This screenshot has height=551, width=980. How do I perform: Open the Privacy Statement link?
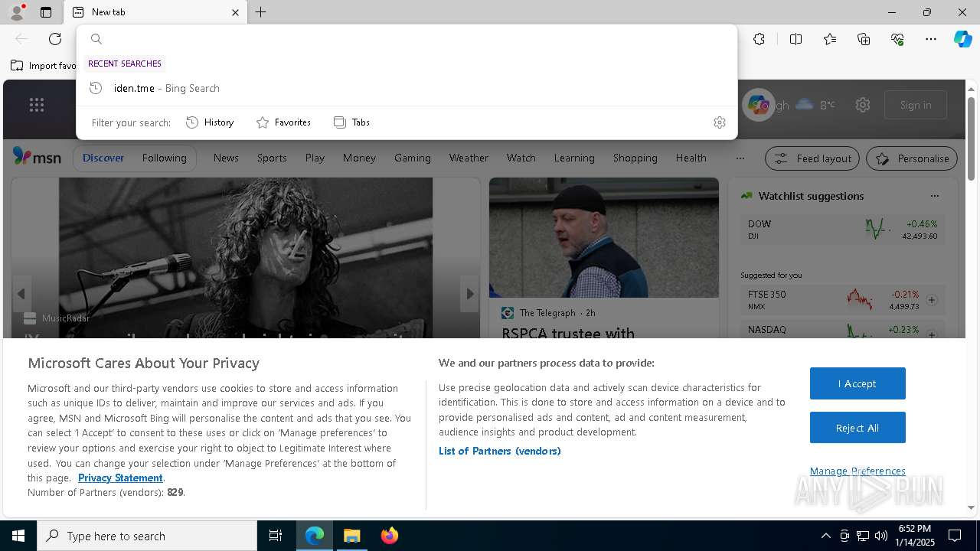pos(120,478)
